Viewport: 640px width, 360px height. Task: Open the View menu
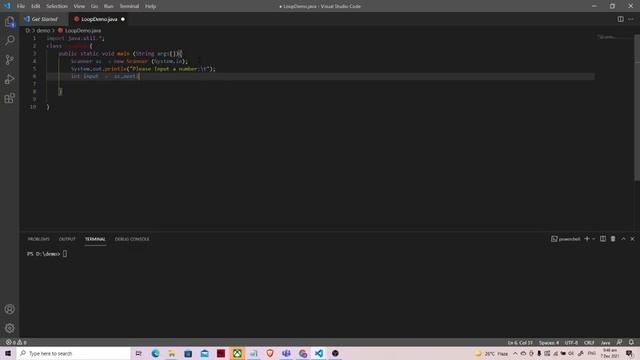(x=79, y=6)
